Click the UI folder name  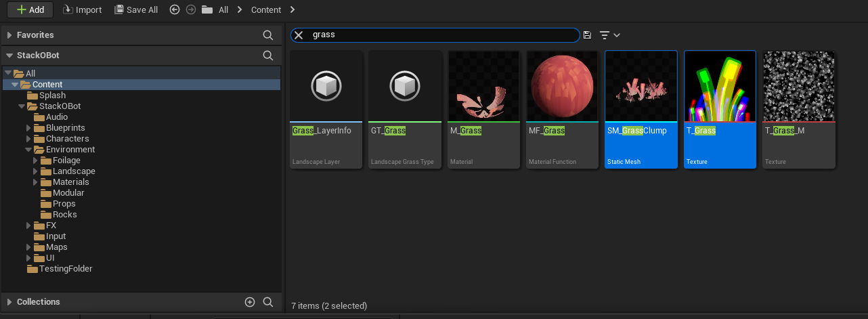pyautogui.click(x=50, y=258)
